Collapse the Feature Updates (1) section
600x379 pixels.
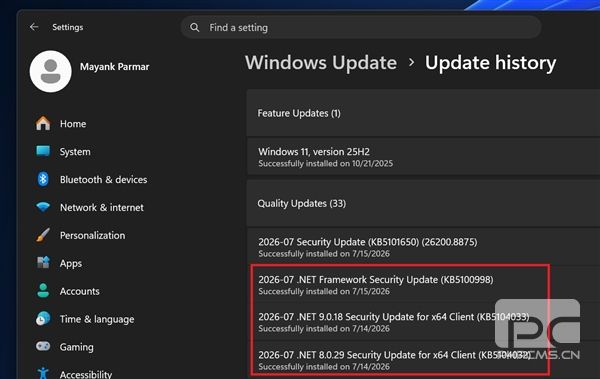tap(423, 113)
